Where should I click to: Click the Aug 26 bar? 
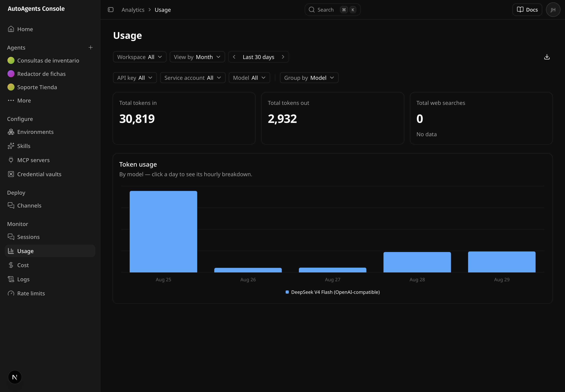tap(248, 270)
